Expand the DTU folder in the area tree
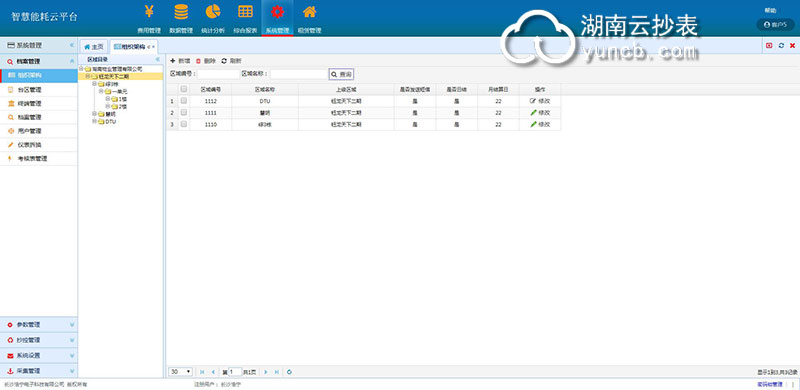800x390 pixels. [x=94, y=122]
